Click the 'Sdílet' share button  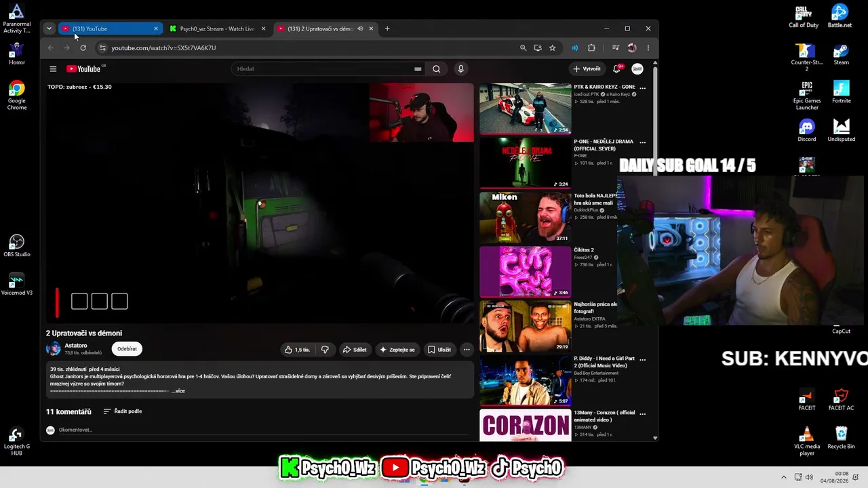point(355,350)
